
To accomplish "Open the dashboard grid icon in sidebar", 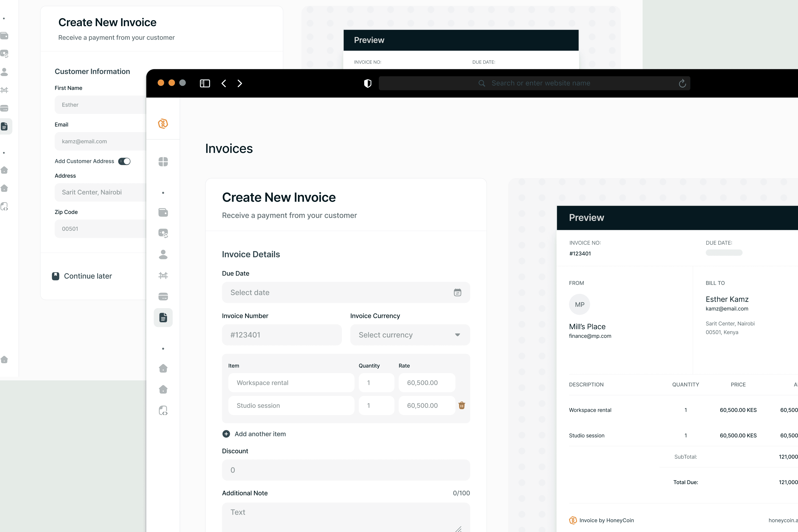I will 163,162.
